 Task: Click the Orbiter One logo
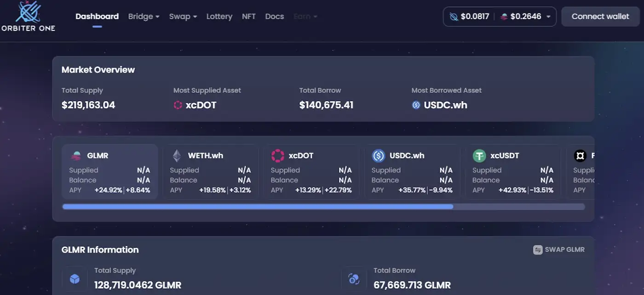coord(28,16)
